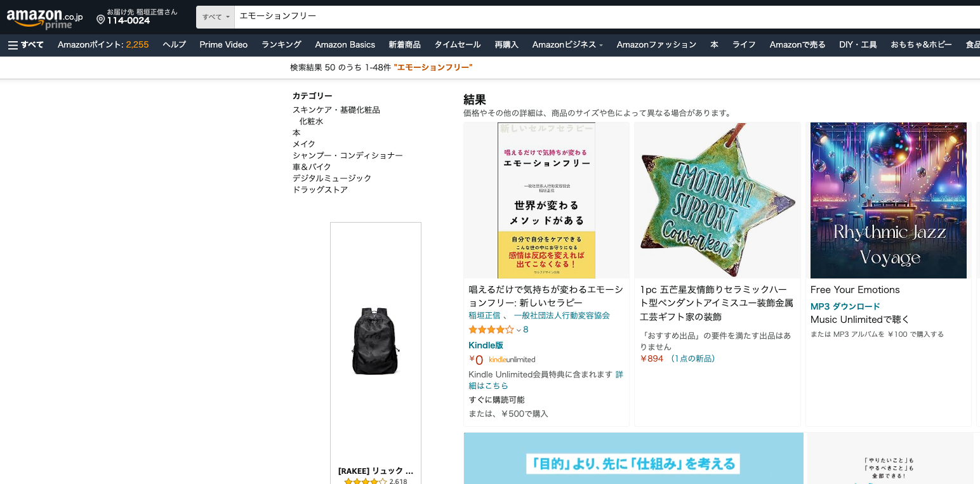This screenshot has height=484, width=980.
Task: Open Amazonポイント 2,255 link
Action: pyautogui.click(x=103, y=44)
